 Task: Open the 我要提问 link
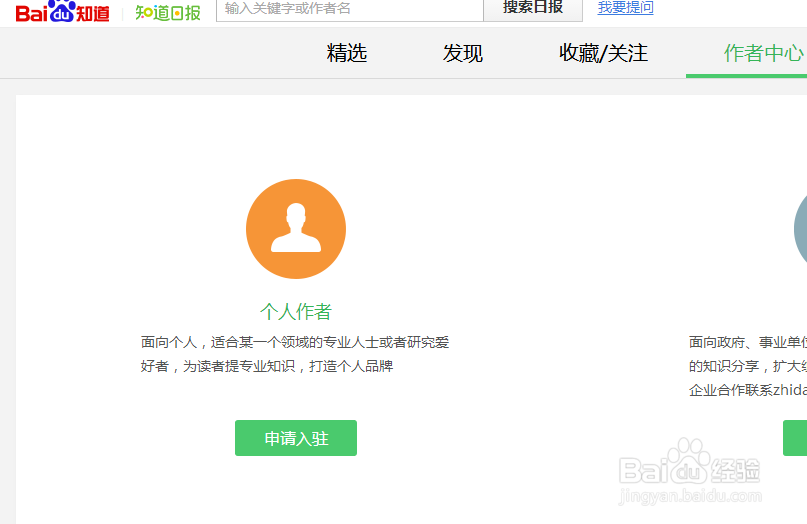click(625, 8)
